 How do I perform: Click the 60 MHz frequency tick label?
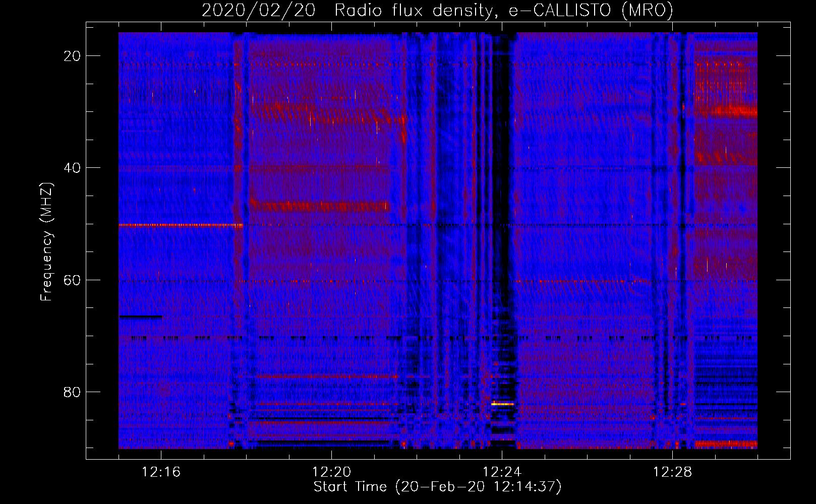73,280
